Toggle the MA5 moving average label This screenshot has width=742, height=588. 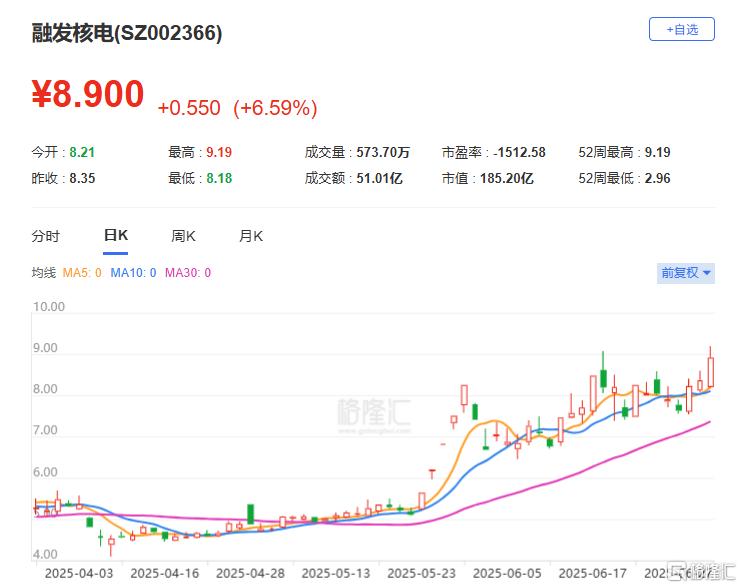pyautogui.click(x=82, y=273)
